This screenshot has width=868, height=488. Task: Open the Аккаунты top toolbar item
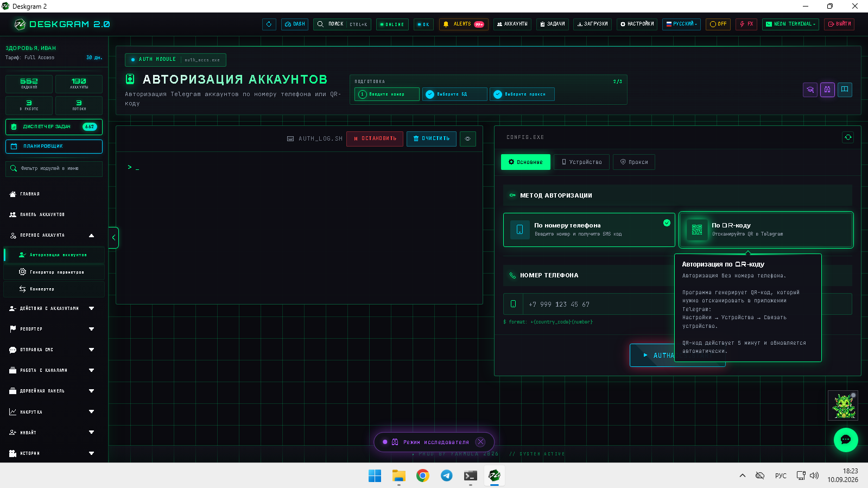(512, 24)
